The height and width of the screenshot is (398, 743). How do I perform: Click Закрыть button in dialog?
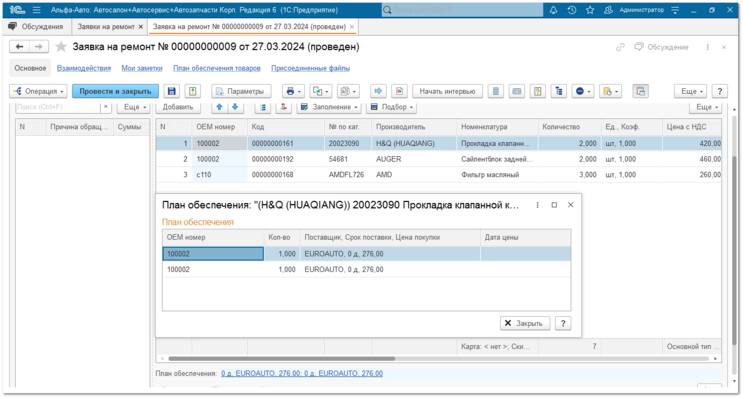pos(525,323)
